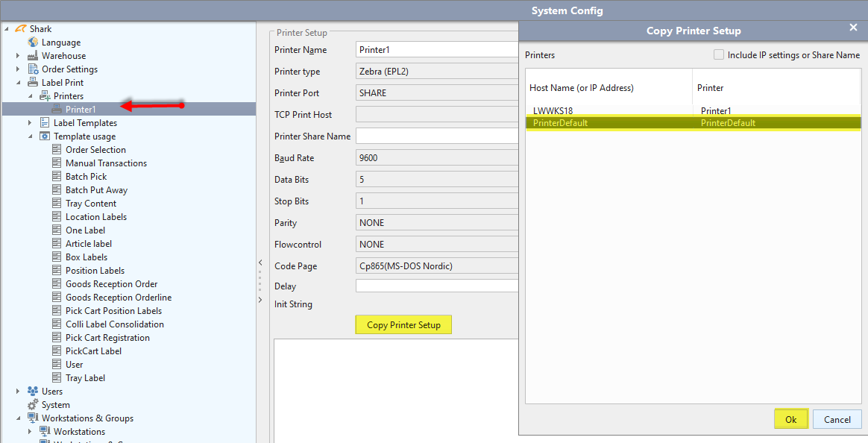Open the Data Bits field

437,180
